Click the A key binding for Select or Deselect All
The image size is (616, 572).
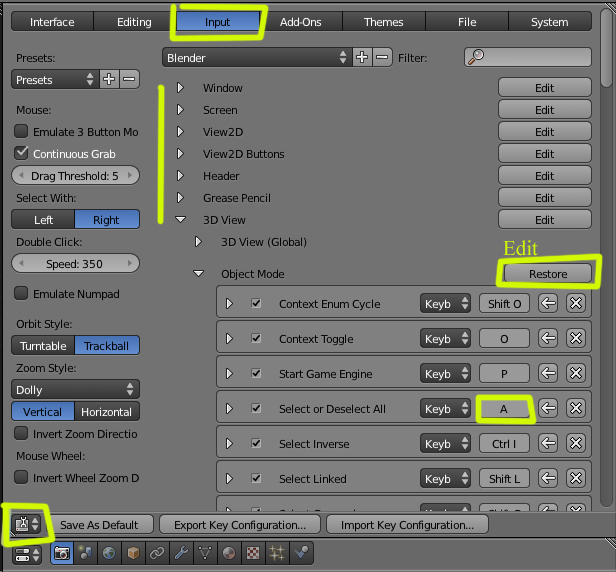(x=504, y=409)
